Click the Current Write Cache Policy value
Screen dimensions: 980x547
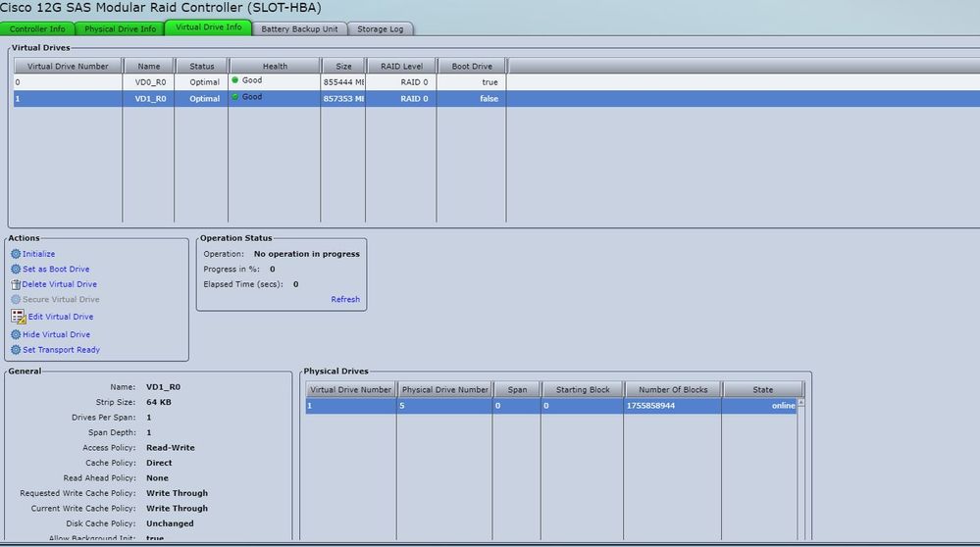[x=177, y=509]
